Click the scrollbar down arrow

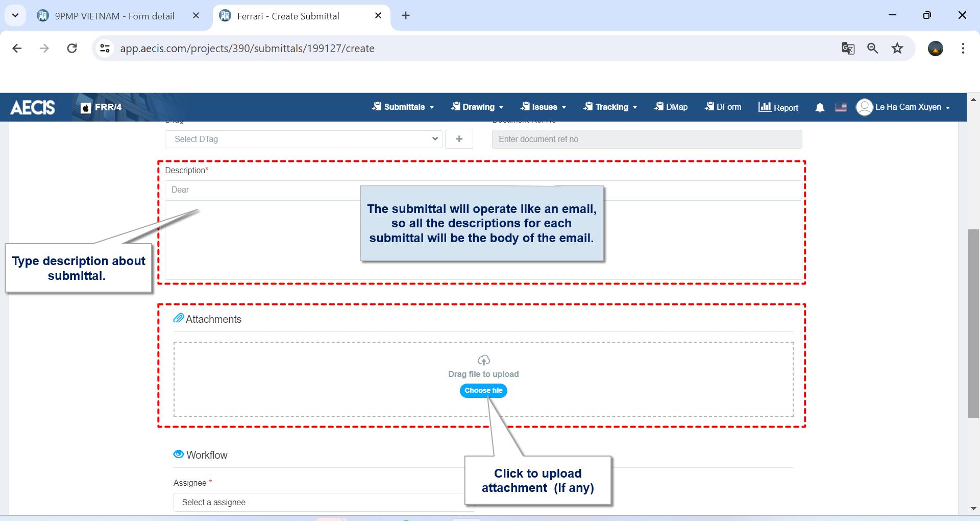tap(973, 509)
